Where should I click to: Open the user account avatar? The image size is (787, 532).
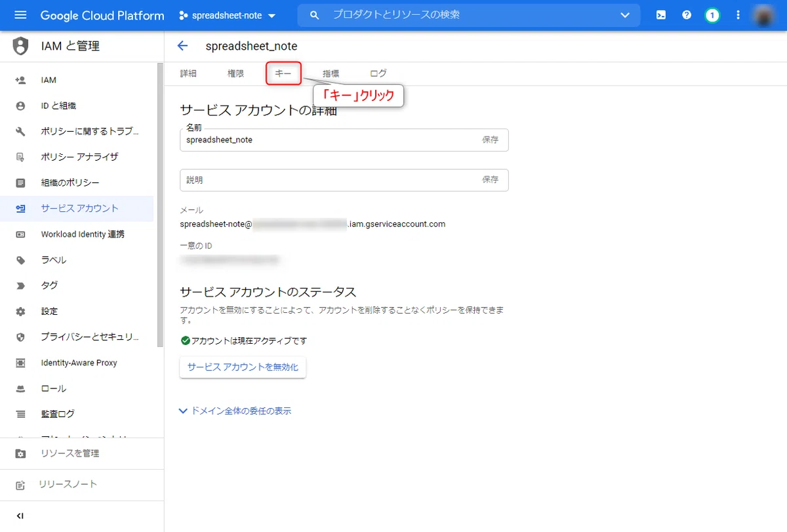coord(764,15)
